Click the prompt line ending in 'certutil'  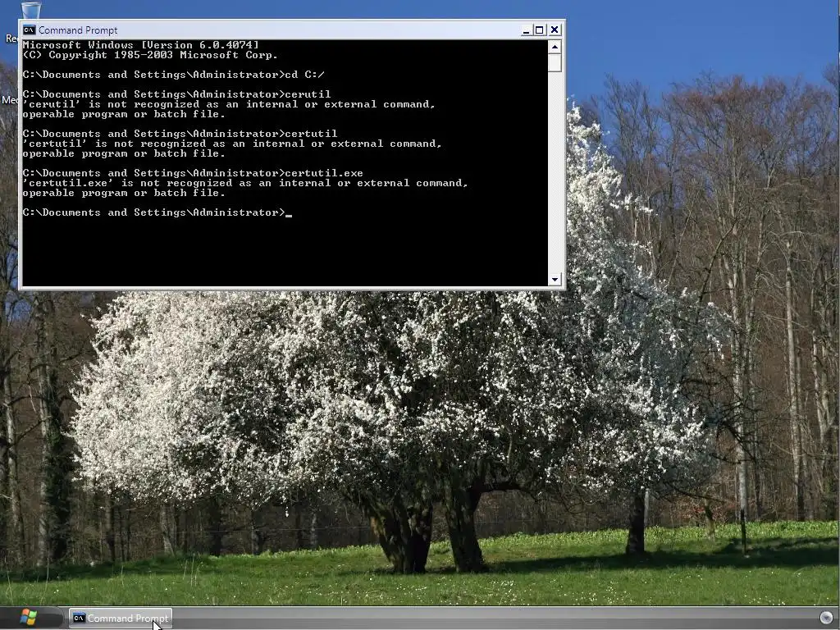click(x=180, y=134)
